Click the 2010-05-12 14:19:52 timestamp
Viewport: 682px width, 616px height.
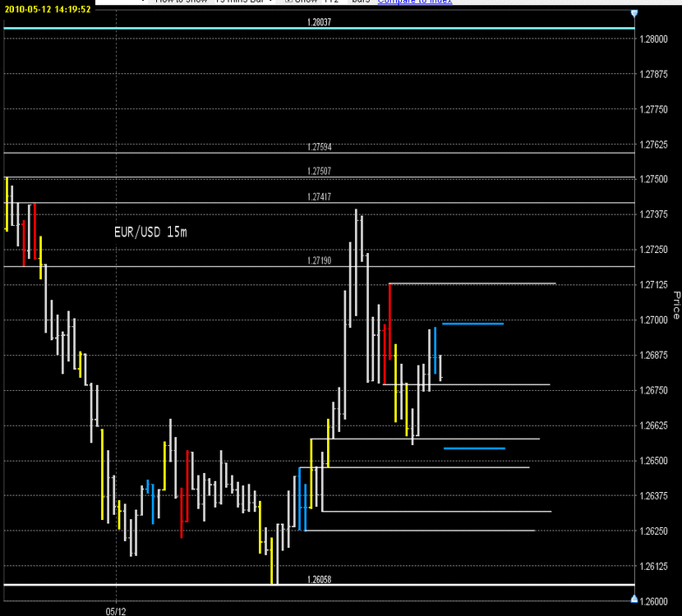48,9
